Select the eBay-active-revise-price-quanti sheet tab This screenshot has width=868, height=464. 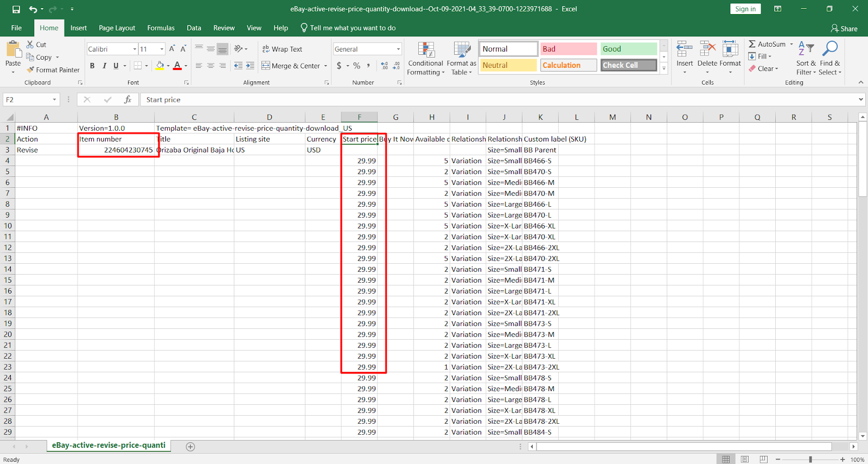(108, 446)
